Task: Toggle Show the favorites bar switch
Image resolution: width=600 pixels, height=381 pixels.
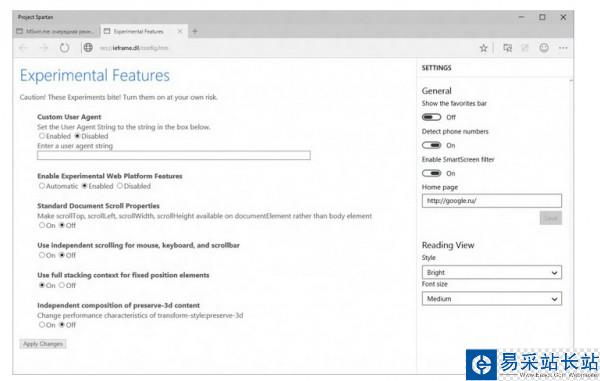Action: [431, 117]
